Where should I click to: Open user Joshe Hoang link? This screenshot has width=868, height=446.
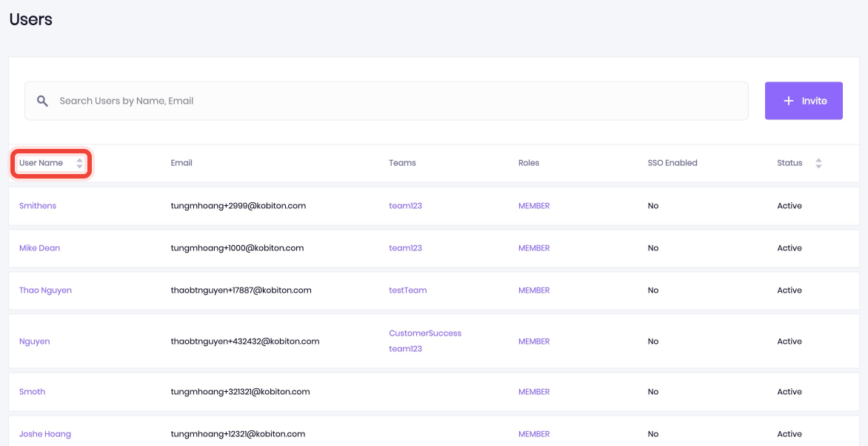click(45, 434)
